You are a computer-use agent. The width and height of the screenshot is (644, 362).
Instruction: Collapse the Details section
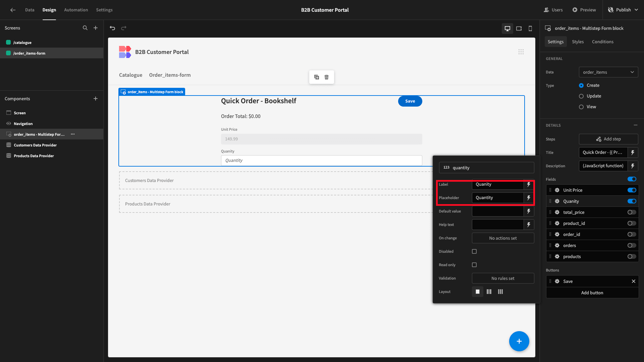click(x=636, y=125)
